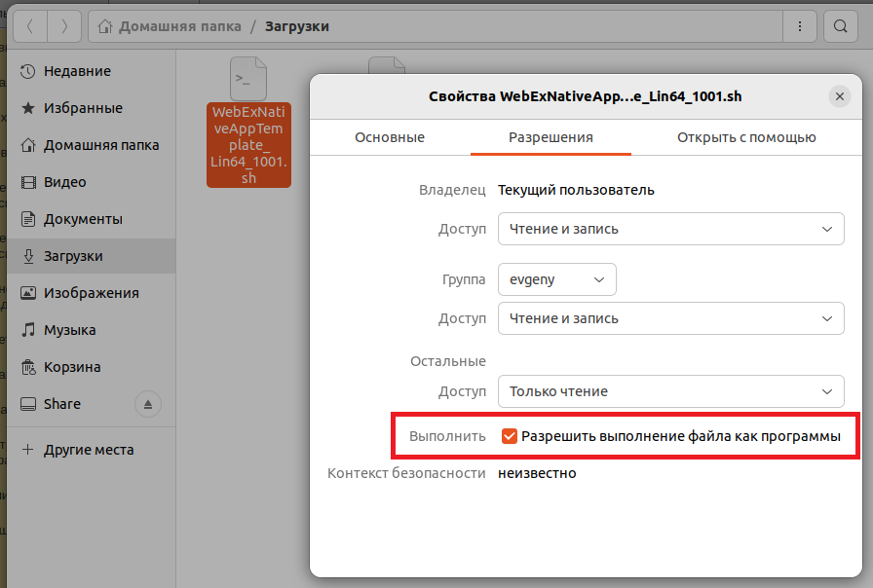Open the Документы folder in sidebar
The image size is (873, 588).
[88, 219]
